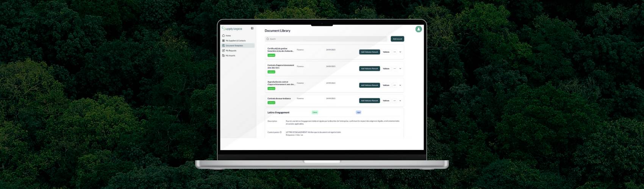Select Document Templates in sidebar
This screenshot has width=644, height=189.
[x=238, y=45]
